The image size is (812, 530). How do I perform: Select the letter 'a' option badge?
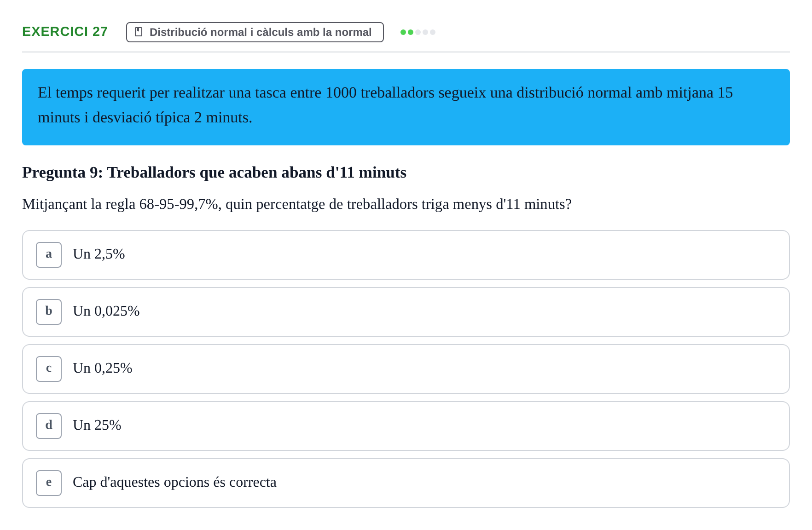[x=49, y=255]
